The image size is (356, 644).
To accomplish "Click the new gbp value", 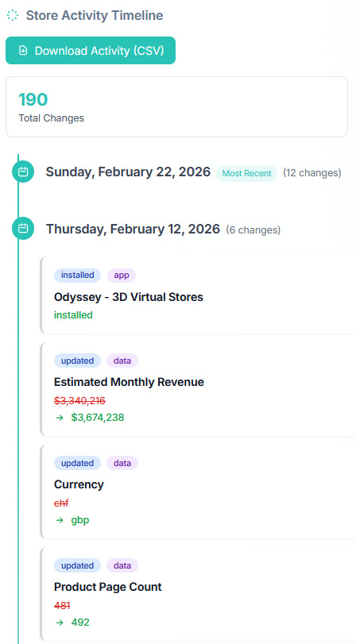I will tap(80, 520).
